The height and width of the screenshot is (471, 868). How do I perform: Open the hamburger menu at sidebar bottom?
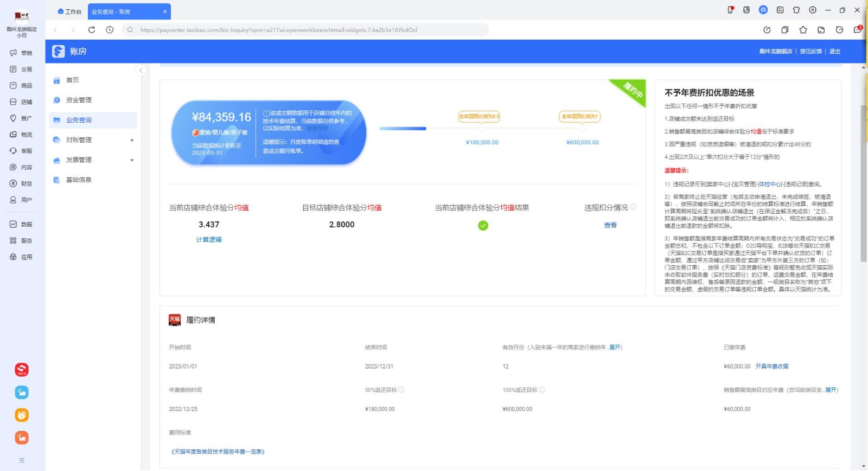(22, 460)
